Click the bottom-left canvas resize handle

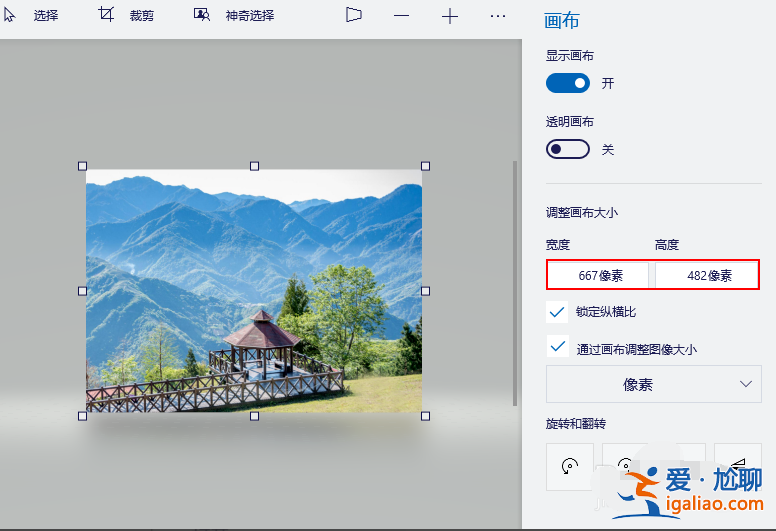(83, 416)
